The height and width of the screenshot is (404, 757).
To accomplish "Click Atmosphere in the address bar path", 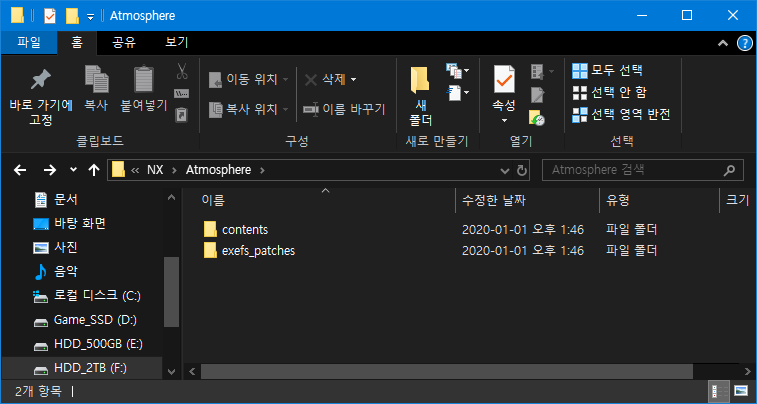I will point(219,170).
